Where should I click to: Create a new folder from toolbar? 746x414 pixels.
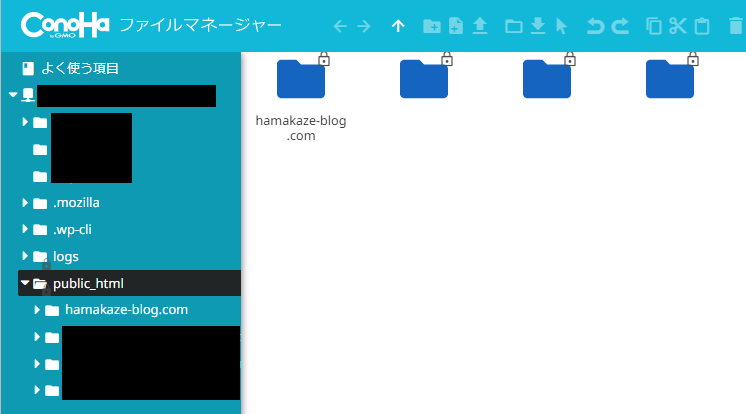432,26
